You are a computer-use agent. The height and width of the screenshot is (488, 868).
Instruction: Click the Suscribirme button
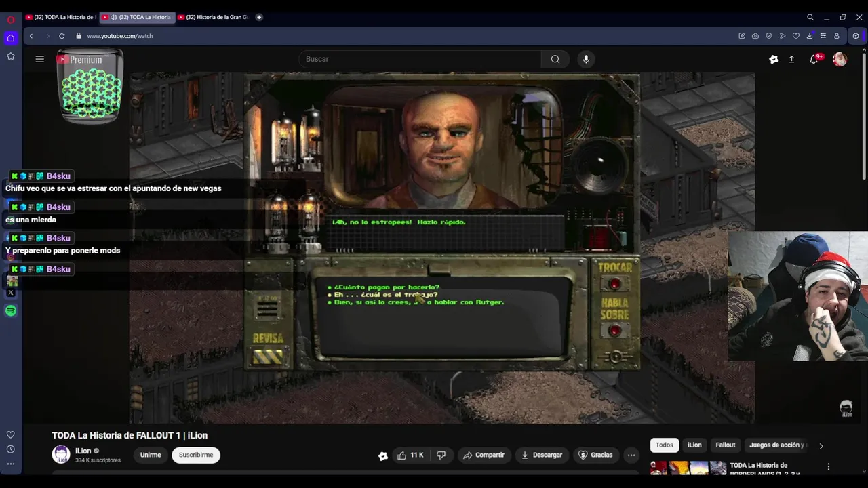[x=196, y=455]
